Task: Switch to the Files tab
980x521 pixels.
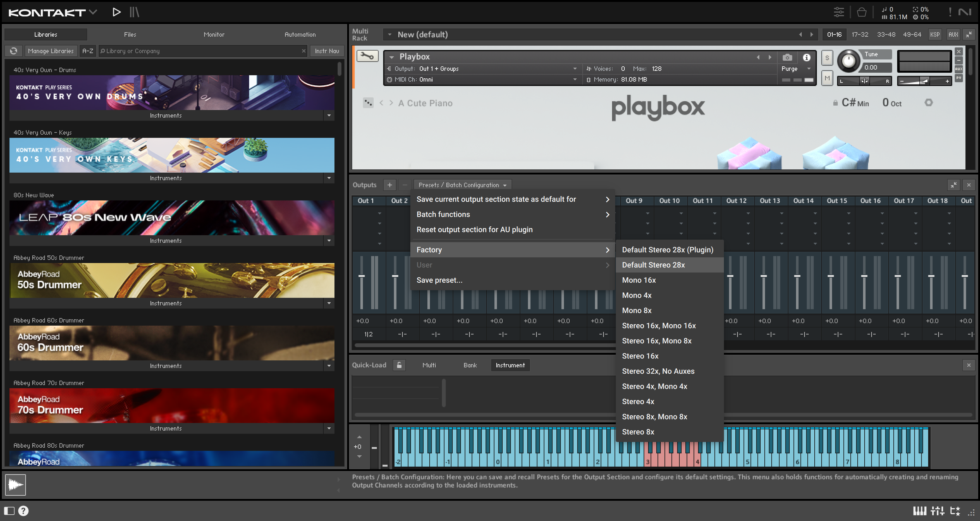Action: coord(130,34)
